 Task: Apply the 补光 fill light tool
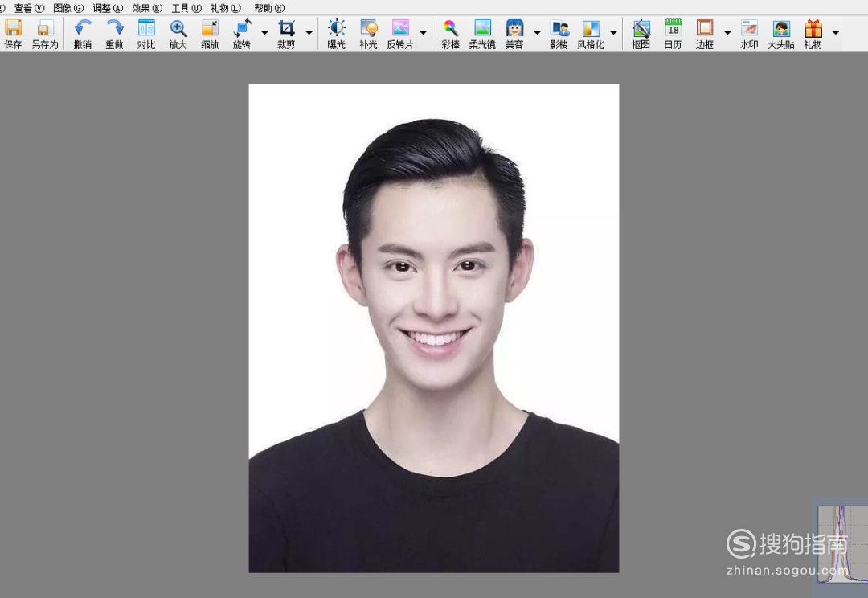tap(369, 34)
